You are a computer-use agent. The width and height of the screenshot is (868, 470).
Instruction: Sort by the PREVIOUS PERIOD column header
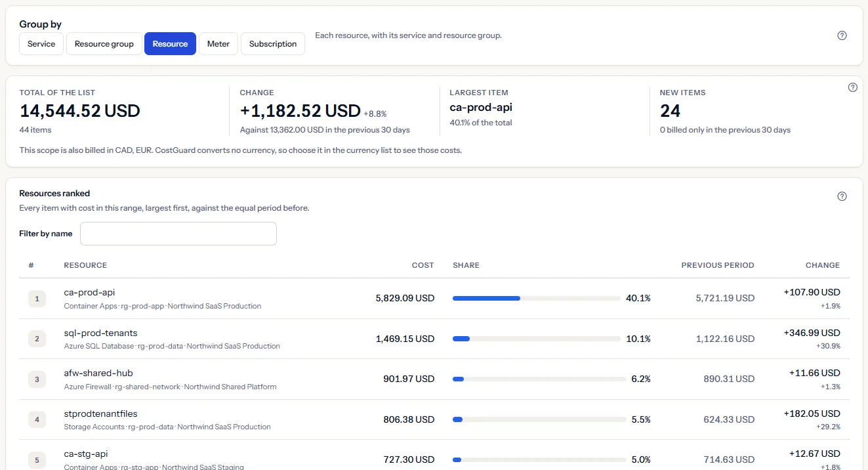(x=718, y=265)
